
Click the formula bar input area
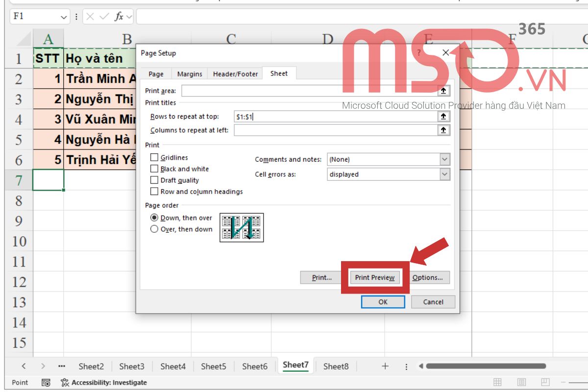362,17
